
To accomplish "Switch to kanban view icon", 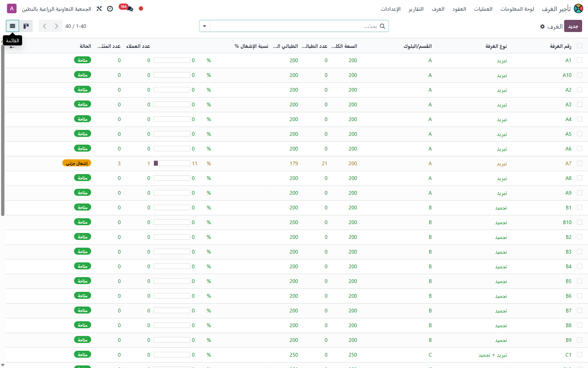I will pos(26,26).
